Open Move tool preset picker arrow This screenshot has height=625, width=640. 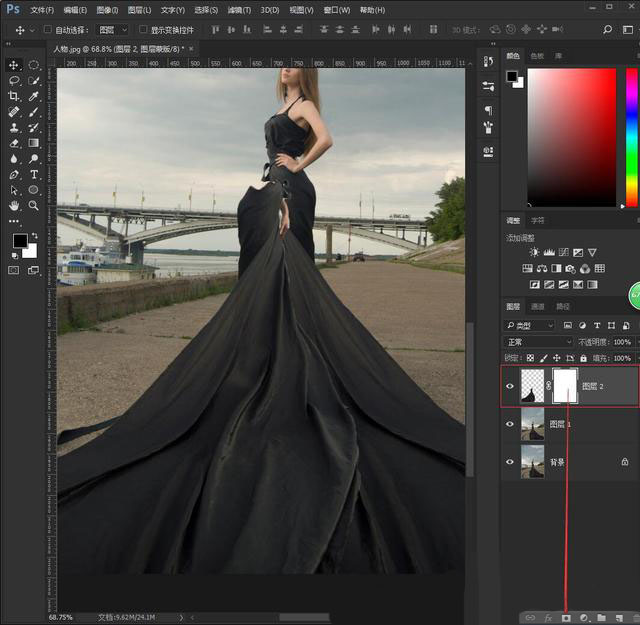tap(32, 30)
